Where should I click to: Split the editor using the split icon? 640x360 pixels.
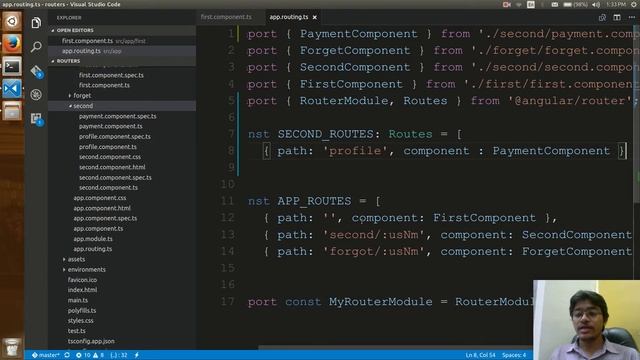[617, 18]
